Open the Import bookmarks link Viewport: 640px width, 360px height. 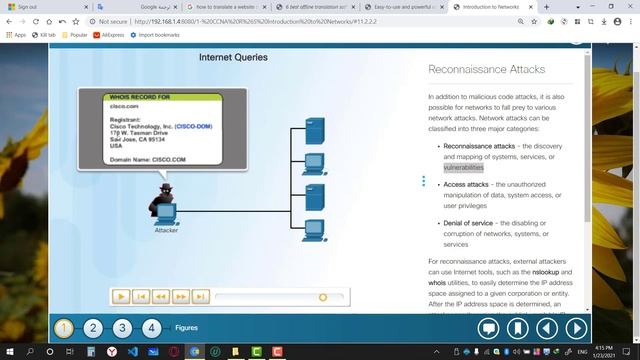[155, 35]
